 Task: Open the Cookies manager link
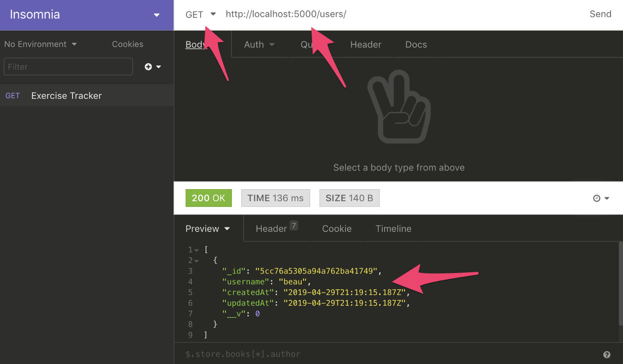[128, 44]
